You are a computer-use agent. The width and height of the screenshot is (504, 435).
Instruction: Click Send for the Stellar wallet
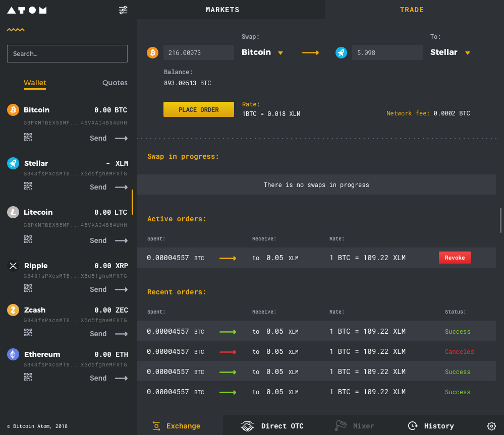98,187
